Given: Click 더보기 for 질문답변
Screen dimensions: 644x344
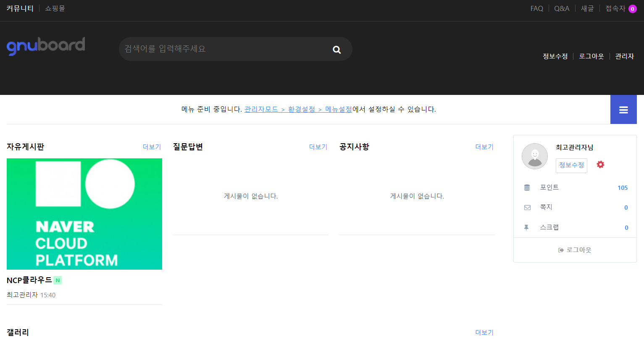Looking at the screenshot, I should click(318, 147).
